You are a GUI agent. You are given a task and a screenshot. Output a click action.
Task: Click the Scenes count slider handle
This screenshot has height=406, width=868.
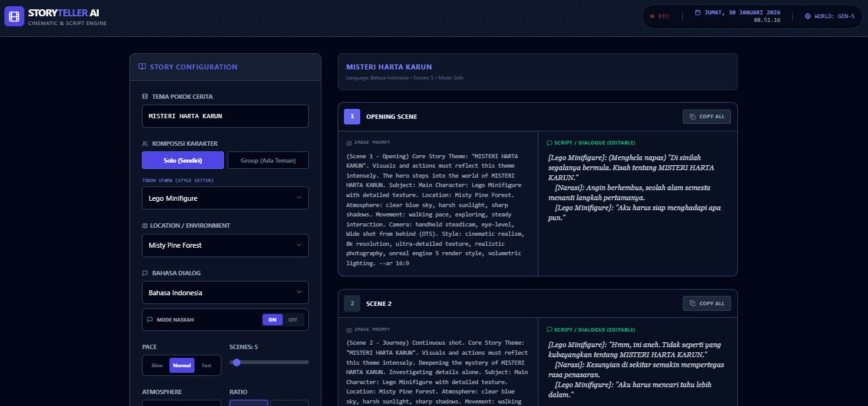[236, 362]
